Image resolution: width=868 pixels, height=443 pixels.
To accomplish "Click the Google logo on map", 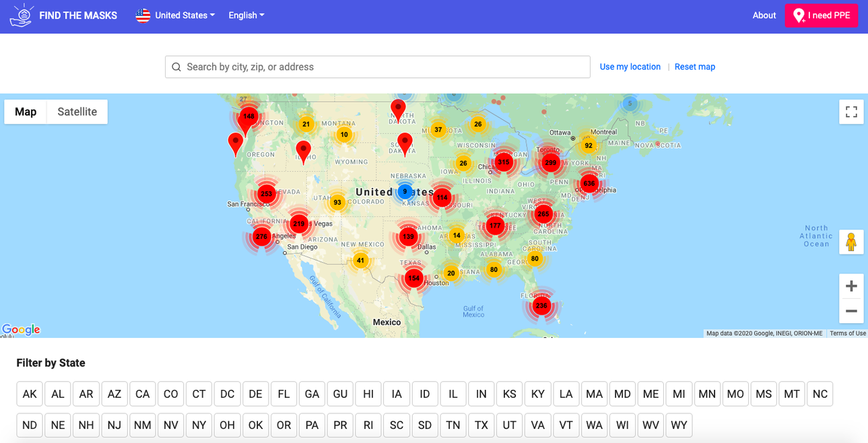I will click(x=21, y=329).
